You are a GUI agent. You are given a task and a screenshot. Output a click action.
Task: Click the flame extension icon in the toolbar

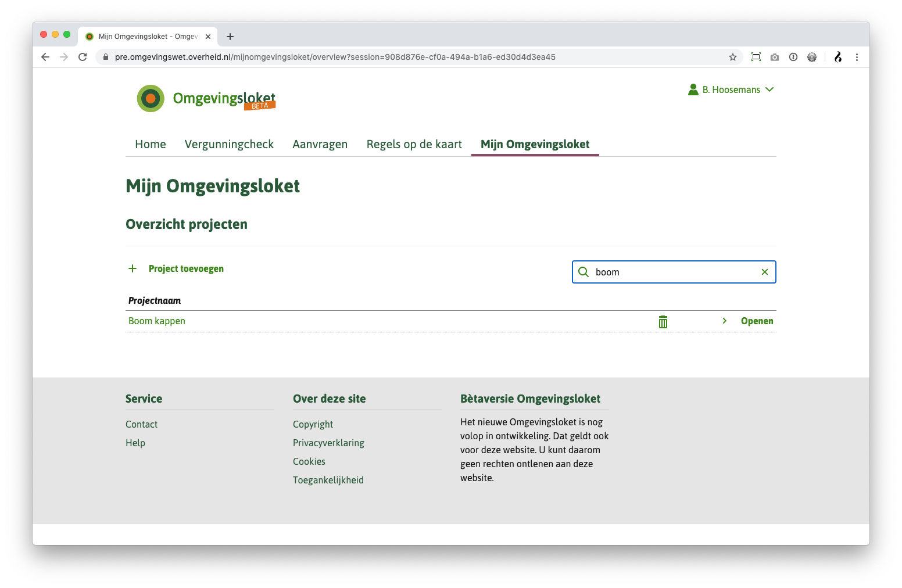pyautogui.click(x=838, y=57)
